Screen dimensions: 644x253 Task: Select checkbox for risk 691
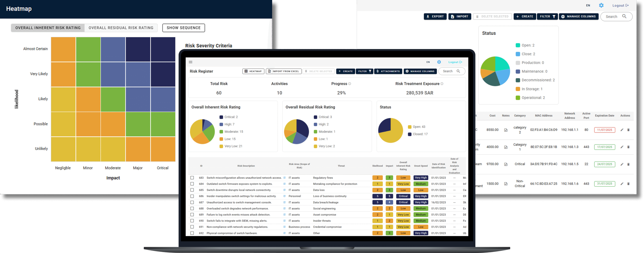(192, 227)
